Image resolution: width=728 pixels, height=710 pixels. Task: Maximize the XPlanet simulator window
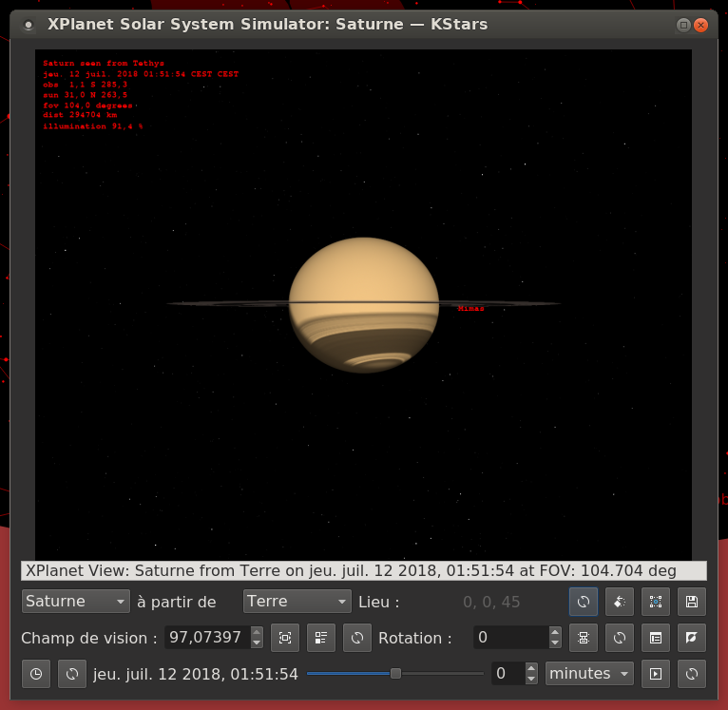tap(683, 25)
